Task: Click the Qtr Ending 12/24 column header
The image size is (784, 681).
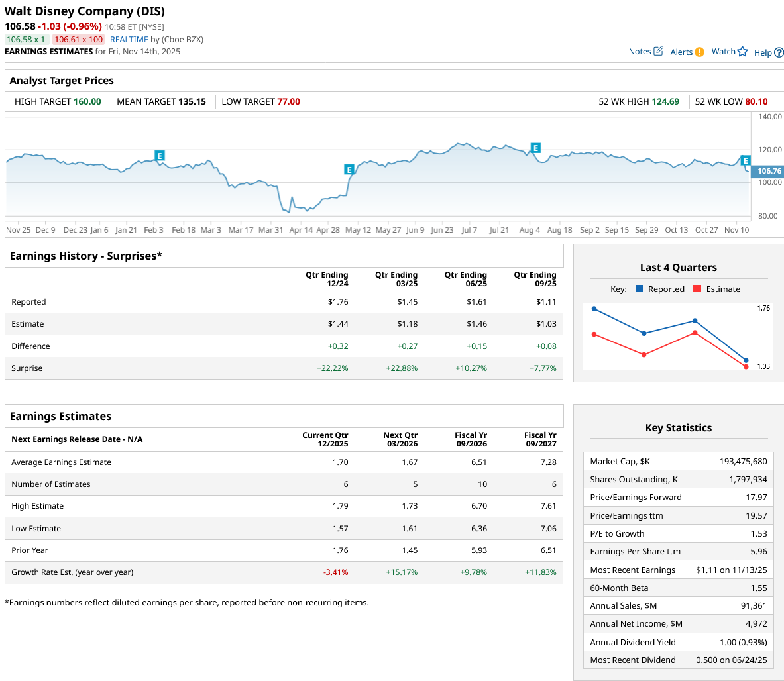Action: coord(327,279)
